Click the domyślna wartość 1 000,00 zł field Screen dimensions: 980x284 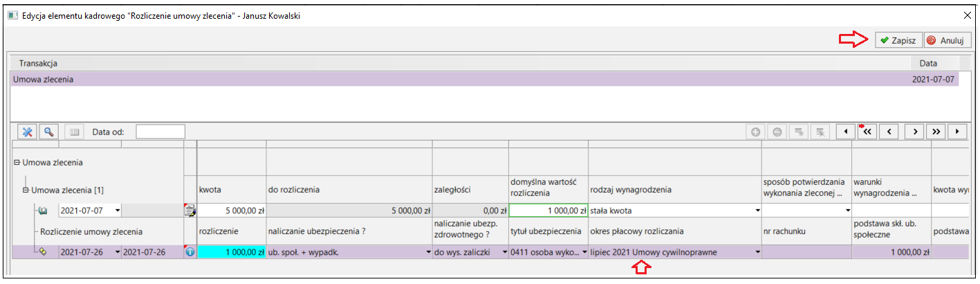(548, 211)
